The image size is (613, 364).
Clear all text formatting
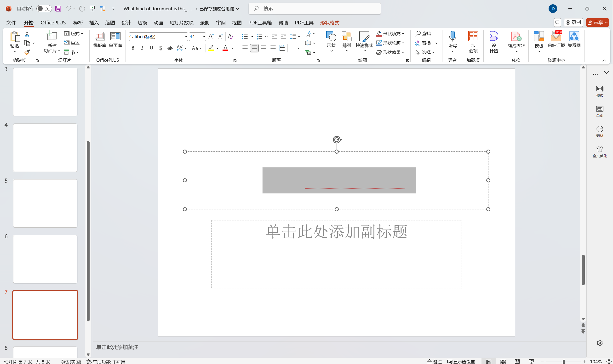230,37
